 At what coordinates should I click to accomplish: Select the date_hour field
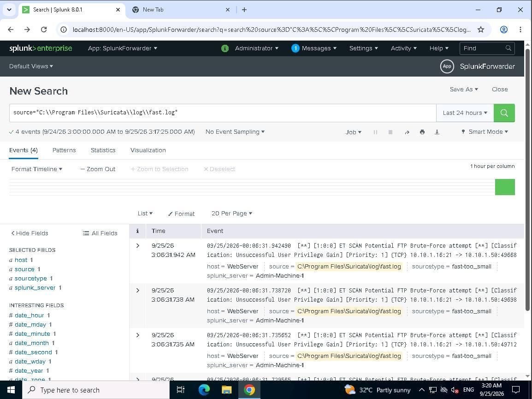(x=30, y=315)
